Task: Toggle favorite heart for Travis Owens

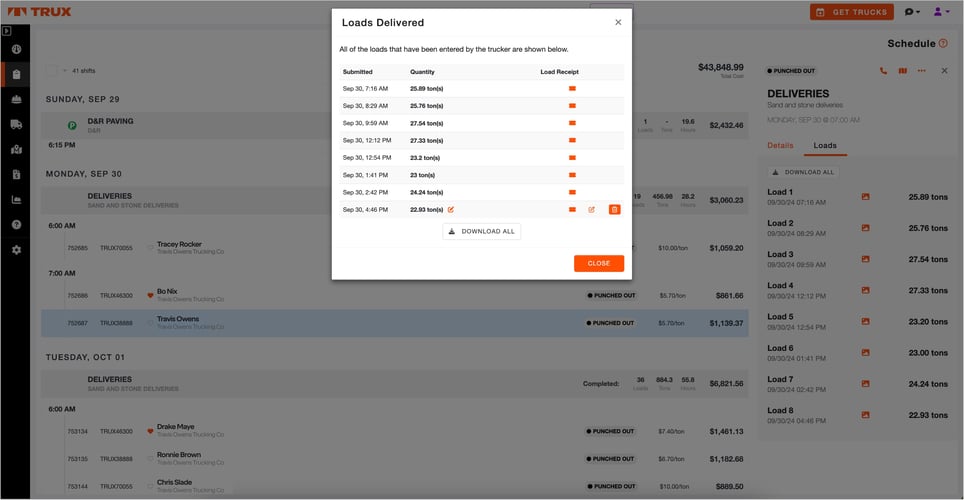Action: point(150,323)
